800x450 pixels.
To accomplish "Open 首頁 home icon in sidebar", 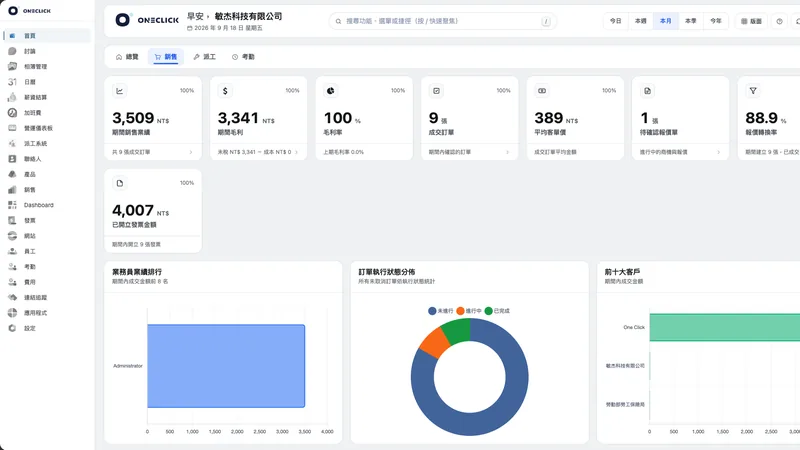I will 12,36.
